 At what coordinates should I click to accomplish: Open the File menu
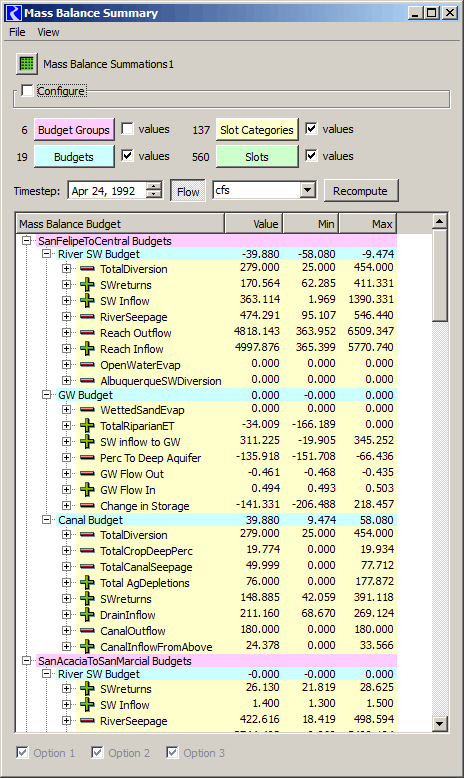tap(17, 32)
